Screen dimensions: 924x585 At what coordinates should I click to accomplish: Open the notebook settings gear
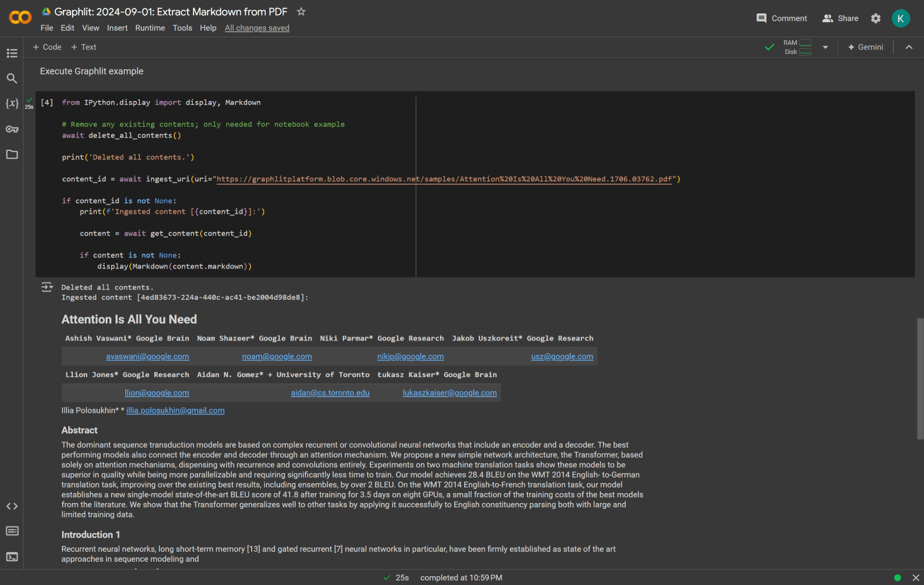876,18
